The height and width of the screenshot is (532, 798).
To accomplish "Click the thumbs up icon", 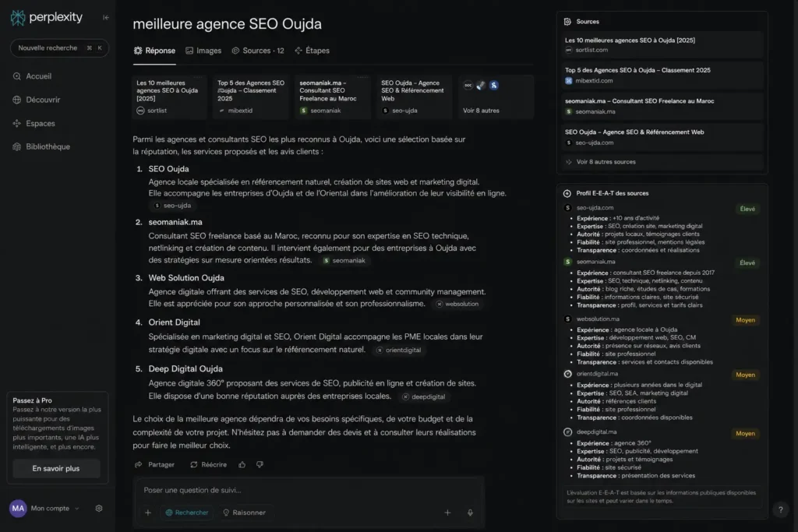I will tap(242, 464).
